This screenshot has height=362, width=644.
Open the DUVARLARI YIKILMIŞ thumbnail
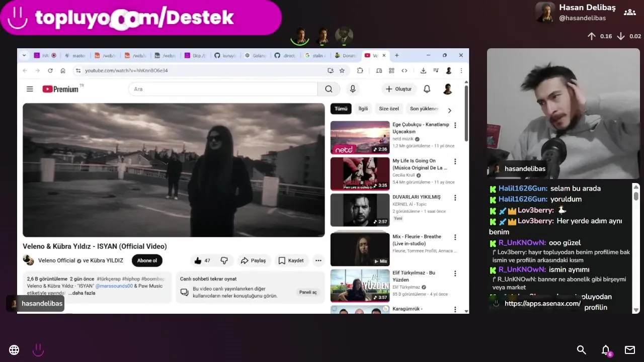tap(360, 210)
